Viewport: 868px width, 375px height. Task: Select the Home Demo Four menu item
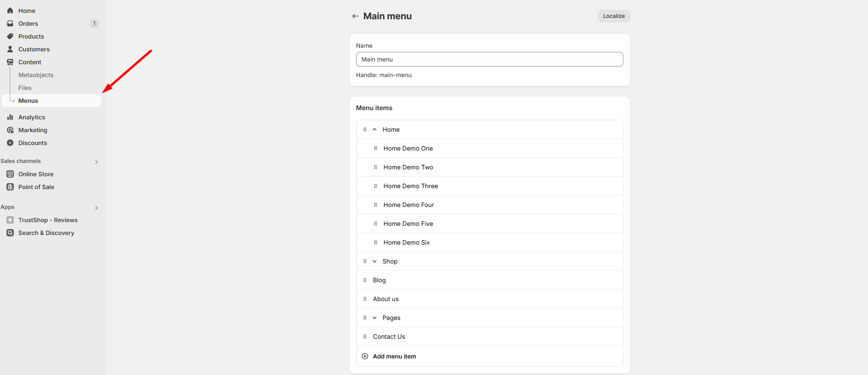pyautogui.click(x=489, y=205)
